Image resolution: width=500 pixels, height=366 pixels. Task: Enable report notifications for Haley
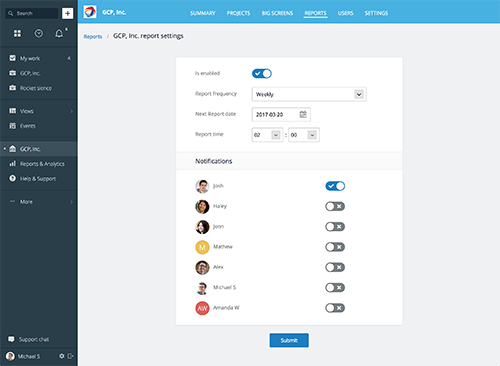coord(335,206)
